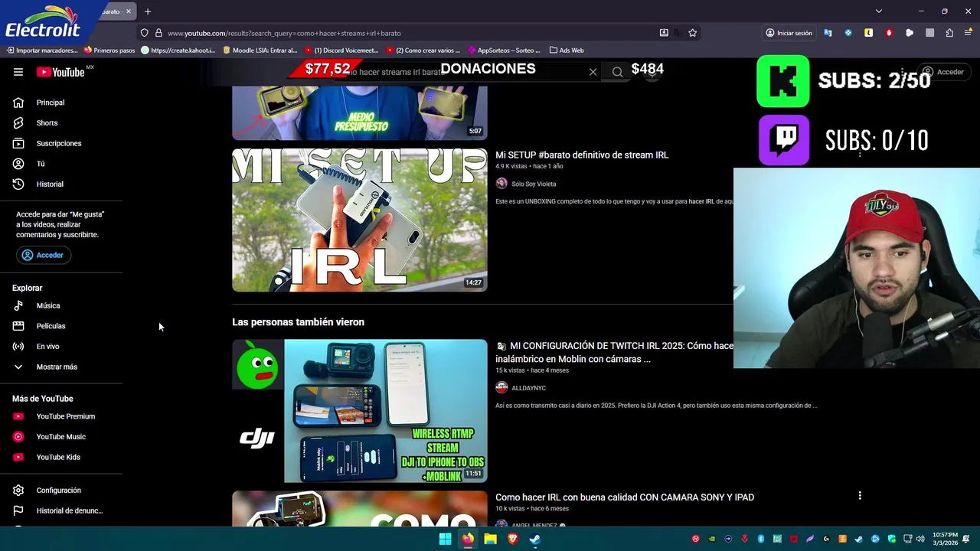Visit the Solo Soy Violeta channel
The width and height of the screenshot is (980, 551).
coord(534,184)
